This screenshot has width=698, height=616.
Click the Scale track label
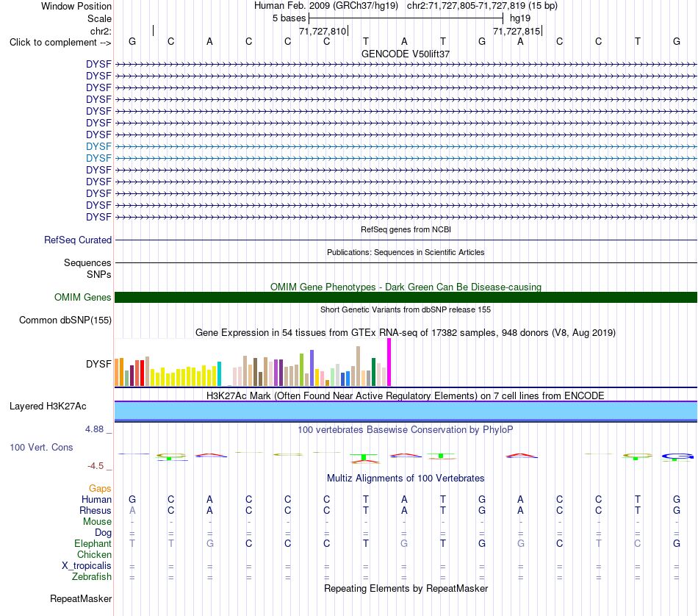click(x=99, y=18)
